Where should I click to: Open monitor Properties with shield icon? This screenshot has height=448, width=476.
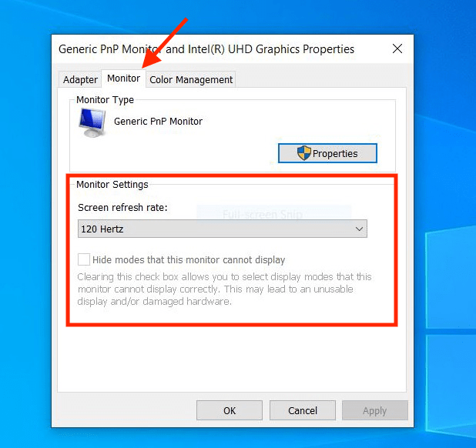pyautogui.click(x=327, y=153)
